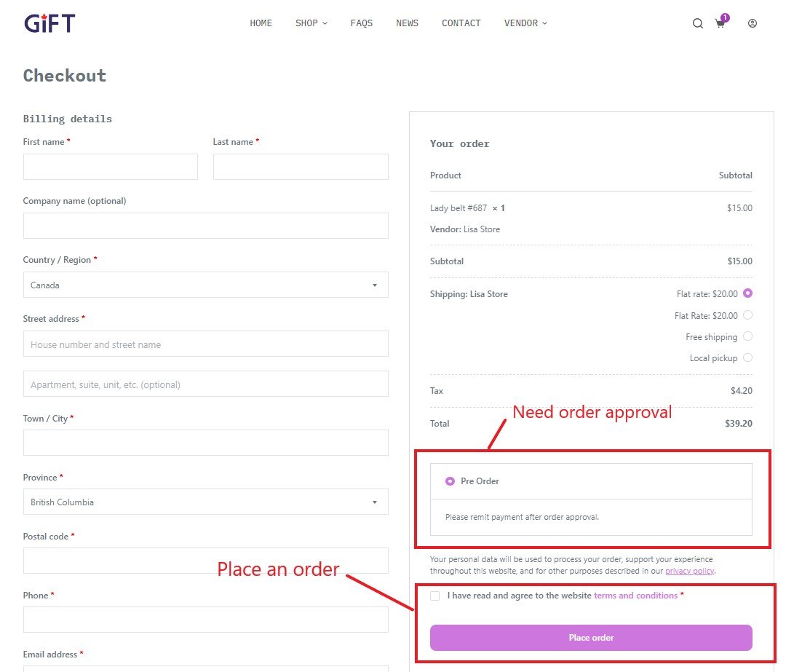The width and height of the screenshot is (810, 672).
Task: Select Local pickup for shipping
Action: pyautogui.click(x=748, y=357)
